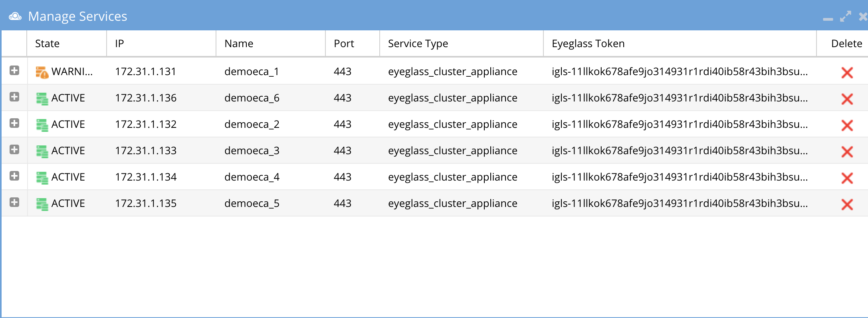
Task: Select IP address 172.31.1.133
Action: click(146, 151)
